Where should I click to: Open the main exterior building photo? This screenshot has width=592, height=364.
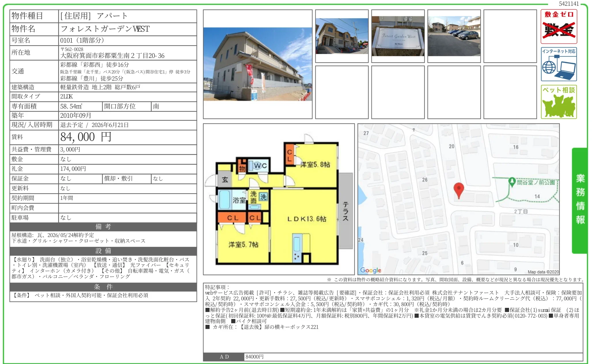(258, 63)
